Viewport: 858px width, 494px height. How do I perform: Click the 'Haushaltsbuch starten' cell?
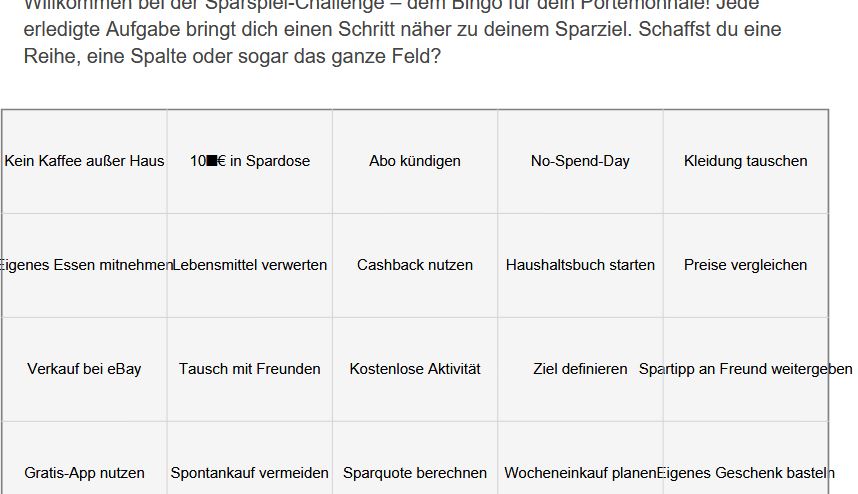click(580, 265)
